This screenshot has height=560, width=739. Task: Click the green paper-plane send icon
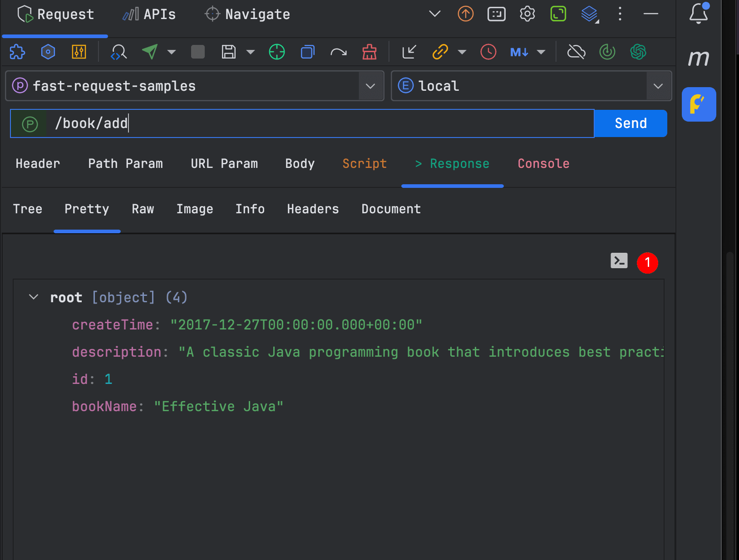(150, 52)
